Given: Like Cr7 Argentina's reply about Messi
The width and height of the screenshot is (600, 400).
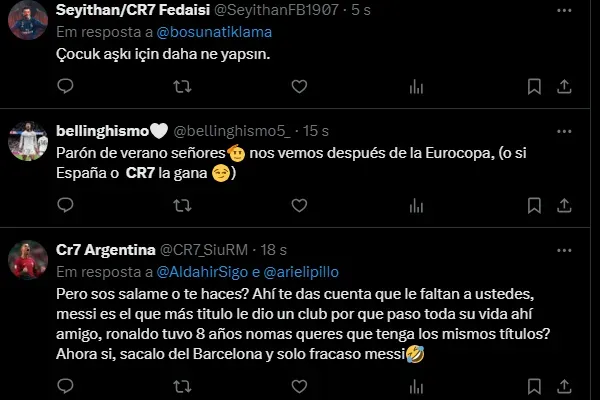Looking at the screenshot, I should (299, 386).
